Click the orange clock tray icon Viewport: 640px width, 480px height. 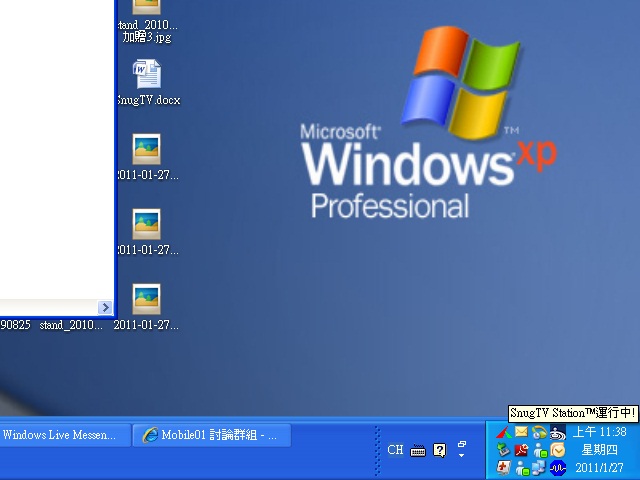(x=558, y=450)
